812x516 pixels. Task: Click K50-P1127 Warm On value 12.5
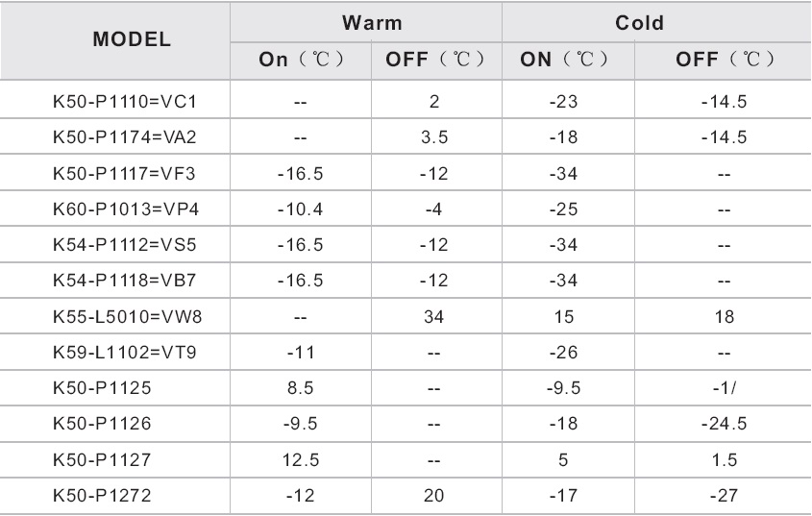301,460
